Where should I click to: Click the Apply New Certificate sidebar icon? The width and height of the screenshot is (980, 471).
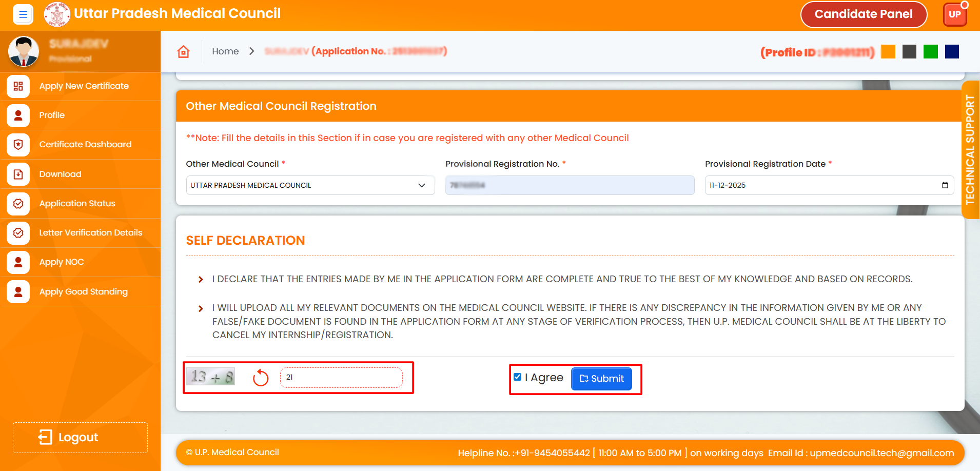pyautogui.click(x=18, y=86)
